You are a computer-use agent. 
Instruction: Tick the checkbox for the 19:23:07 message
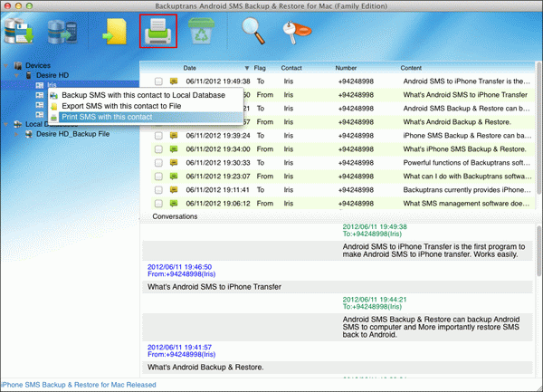pos(158,177)
